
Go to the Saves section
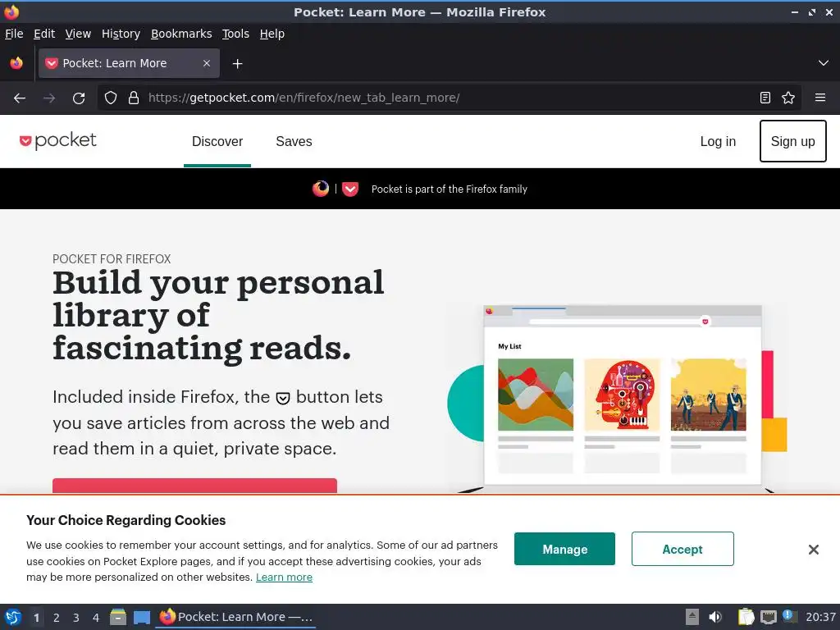point(294,141)
